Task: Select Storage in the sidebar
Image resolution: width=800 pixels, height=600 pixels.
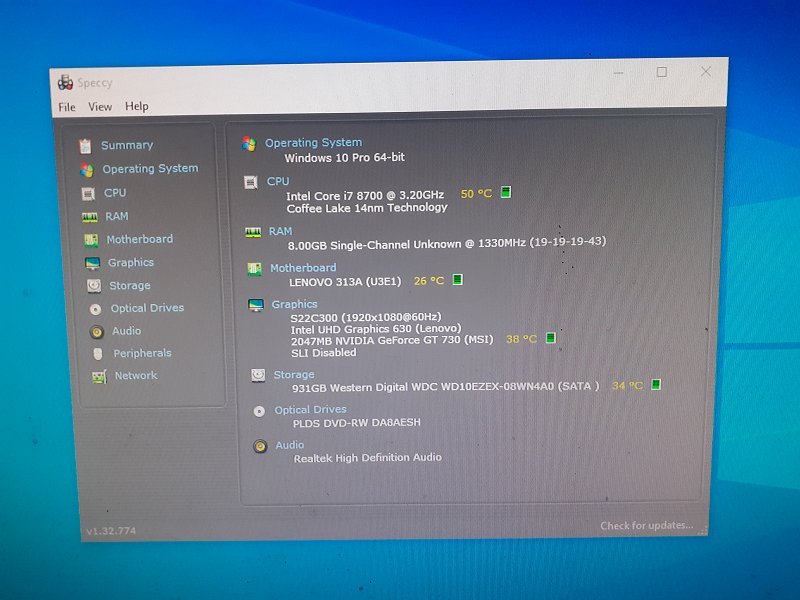Action: pyautogui.click(x=130, y=286)
